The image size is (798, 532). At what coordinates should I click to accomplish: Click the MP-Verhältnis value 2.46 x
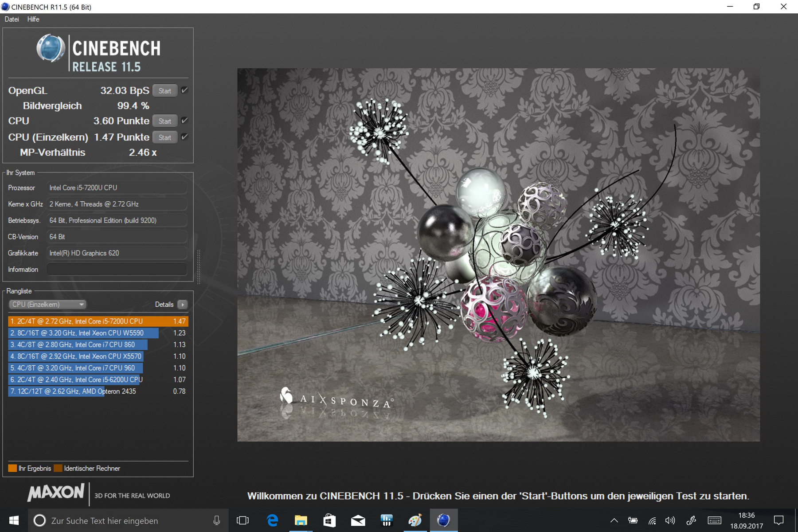click(143, 153)
